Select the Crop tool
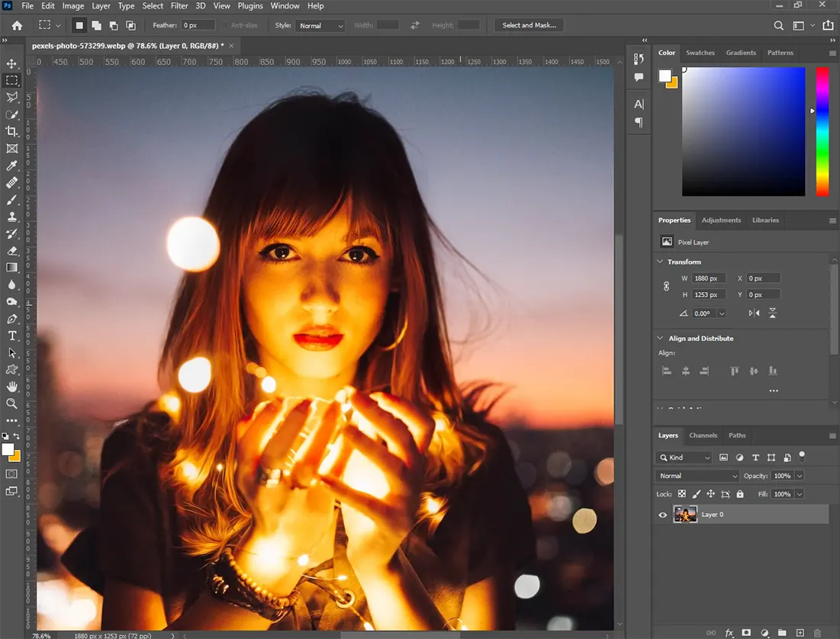 pos(11,131)
